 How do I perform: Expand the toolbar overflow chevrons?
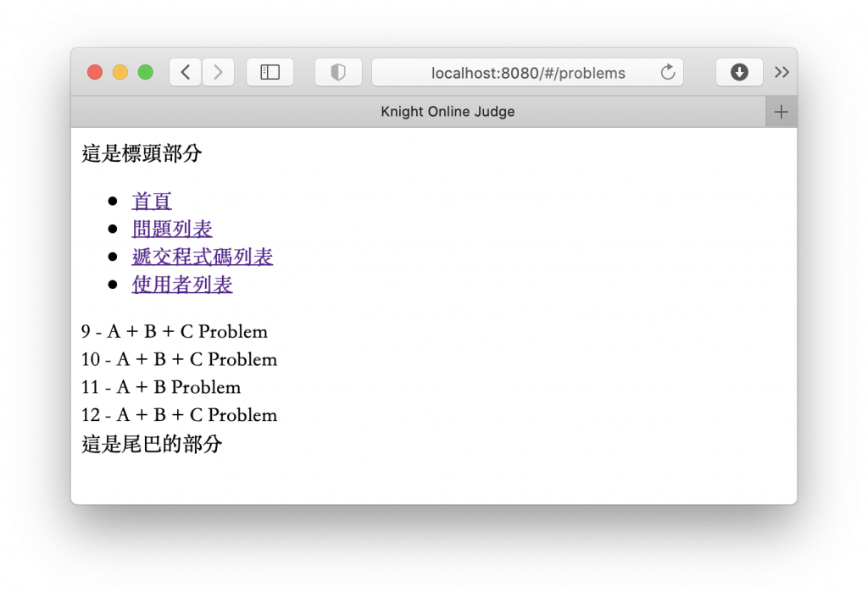click(x=782, y=73)
